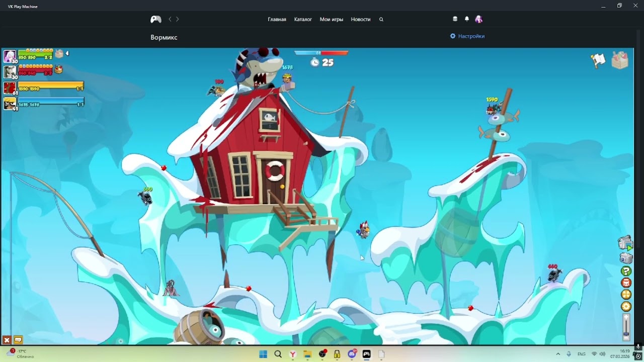Viewport: 644px width, 362px height.
Task: Open the coins balance icon
Action: point(455,19)
